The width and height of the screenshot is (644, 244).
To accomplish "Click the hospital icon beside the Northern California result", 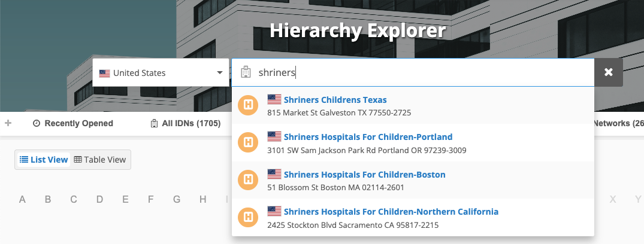I will (248, 217).
